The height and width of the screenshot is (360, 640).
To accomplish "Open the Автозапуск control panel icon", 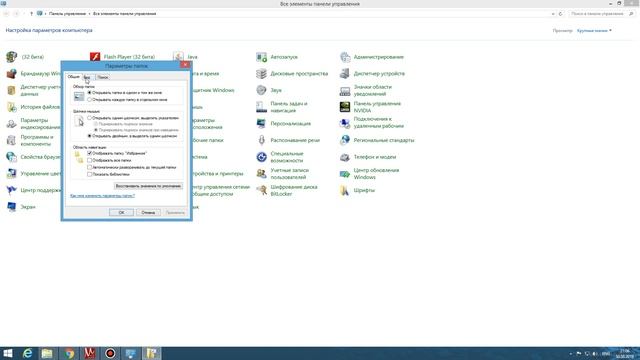I will [x=261, y=57].
